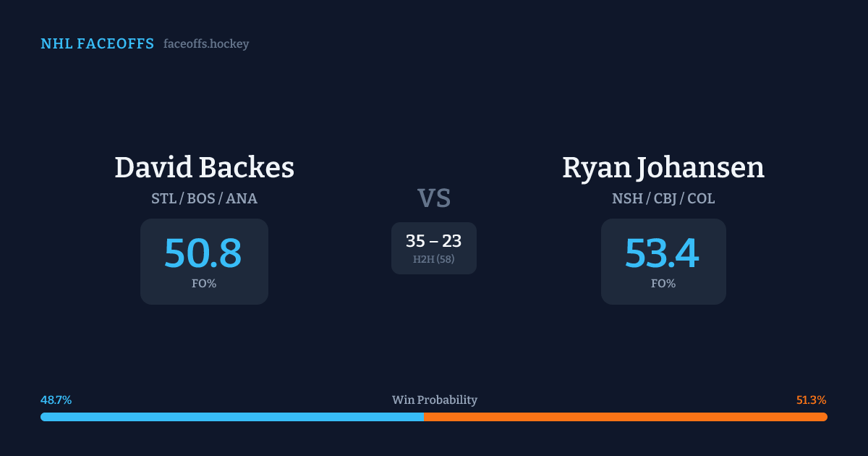Screen dimensions: 868x456
Task: Open the faceoffs.hockey link
Action: point(206,44)
